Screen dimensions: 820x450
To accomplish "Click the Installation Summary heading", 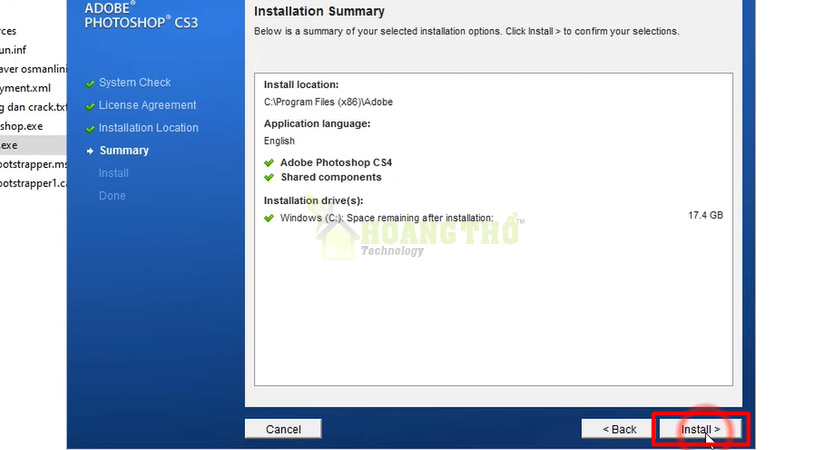I will click(x=319, y=12).
